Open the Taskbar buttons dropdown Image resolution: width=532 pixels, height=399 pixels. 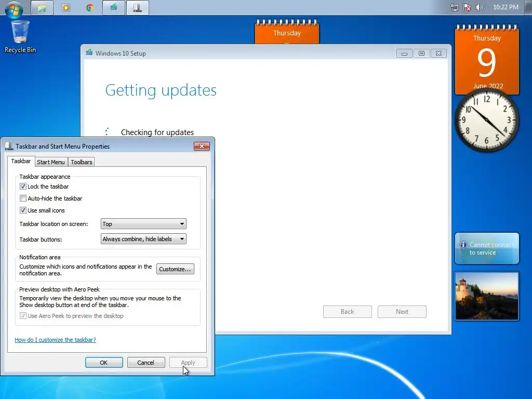pyautogui.click(x=143, y=239)
